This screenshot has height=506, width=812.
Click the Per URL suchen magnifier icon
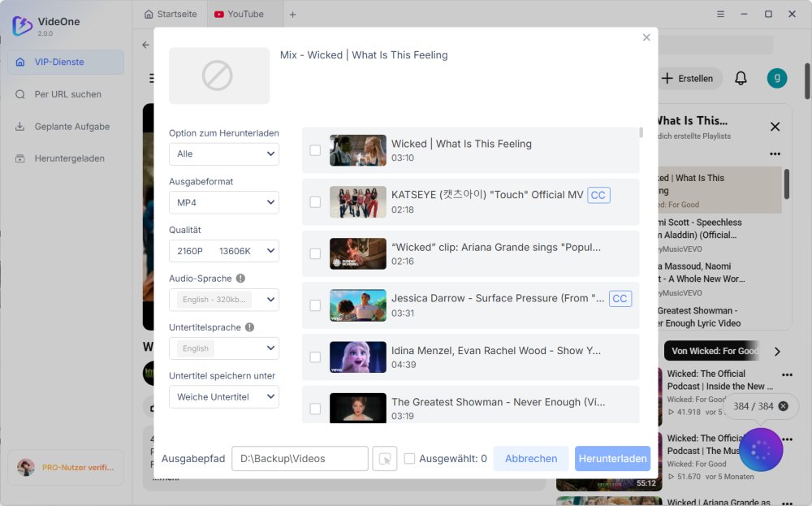[20, 94]
